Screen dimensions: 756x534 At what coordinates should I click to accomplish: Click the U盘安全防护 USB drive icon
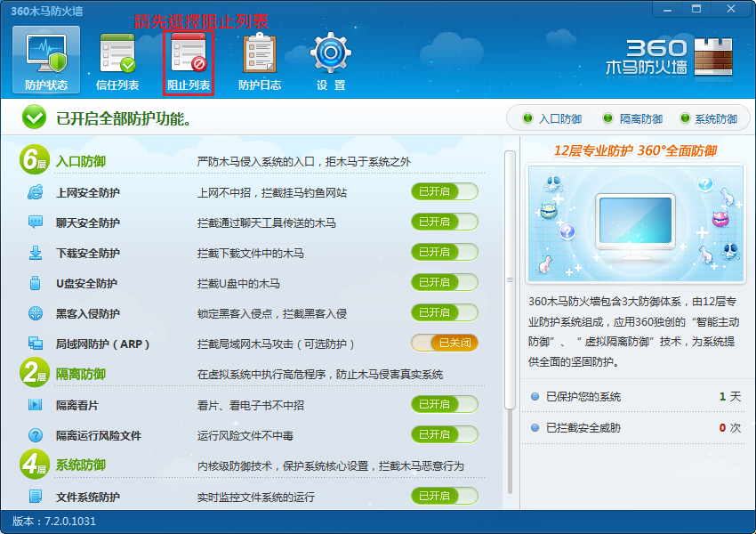[x=36, y=283]
